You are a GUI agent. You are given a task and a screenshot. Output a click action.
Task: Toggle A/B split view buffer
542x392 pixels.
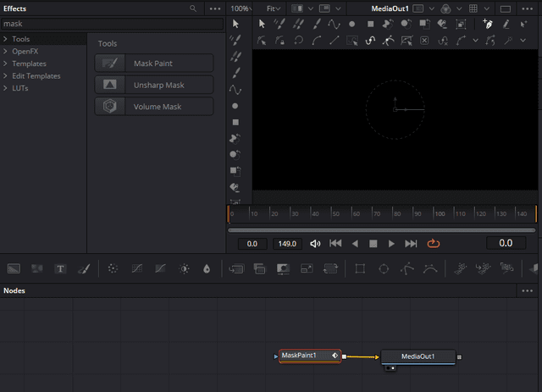click(x=297, y=8)
